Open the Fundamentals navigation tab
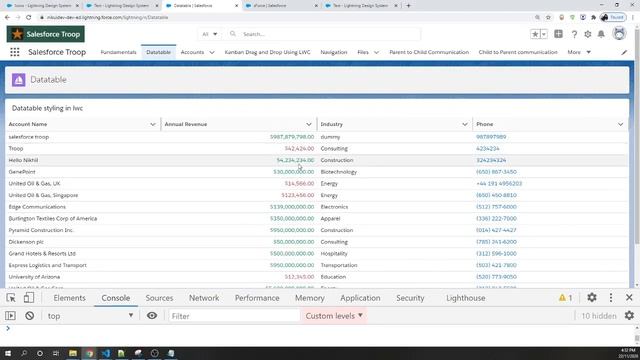Screen dimensions: 640x360 pos(118,52)
